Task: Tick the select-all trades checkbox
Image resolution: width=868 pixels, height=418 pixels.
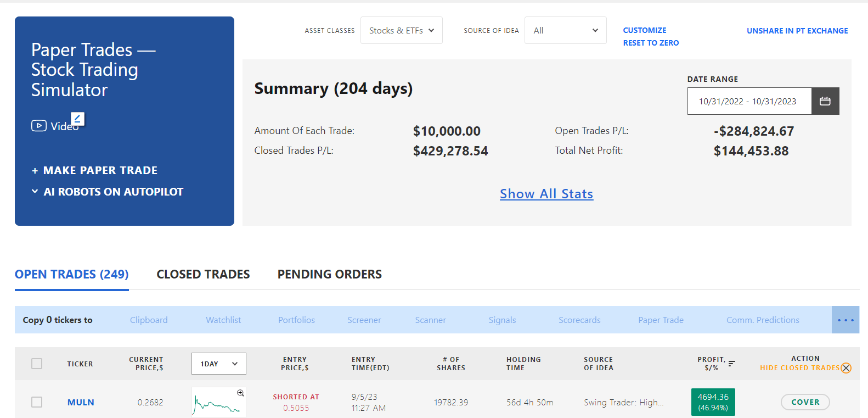Action: point(37,364)
